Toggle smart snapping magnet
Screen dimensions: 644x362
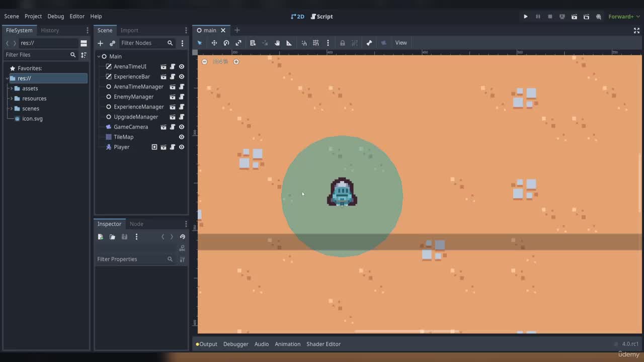[x=304, y=43]
